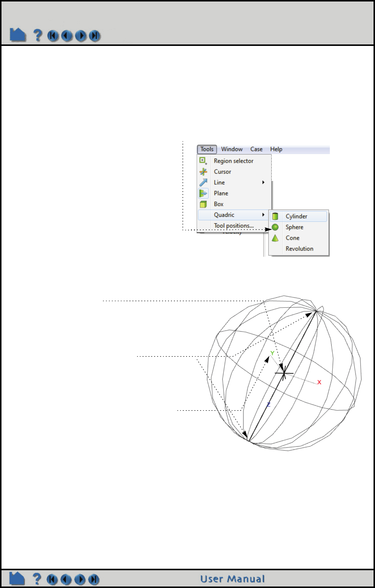Select the first-page arrow in the footer bar
Screen dimensions: 375x588
pos(52,580)
